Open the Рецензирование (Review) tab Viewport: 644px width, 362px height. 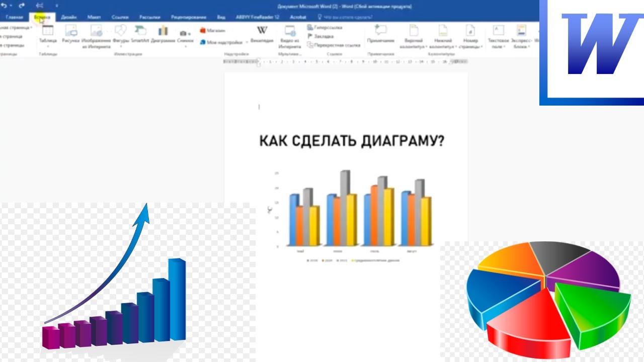(x=188, y=17)
